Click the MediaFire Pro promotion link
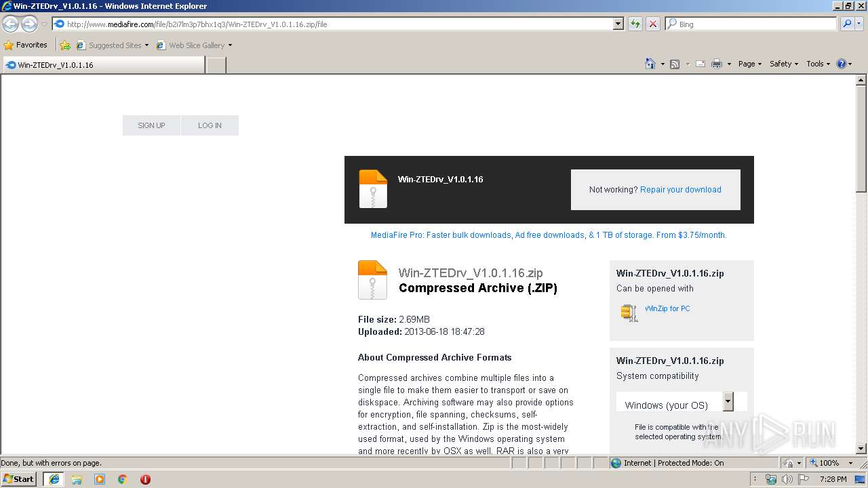The width and height of the screenshot is (868, 488). tap(549, 235)
